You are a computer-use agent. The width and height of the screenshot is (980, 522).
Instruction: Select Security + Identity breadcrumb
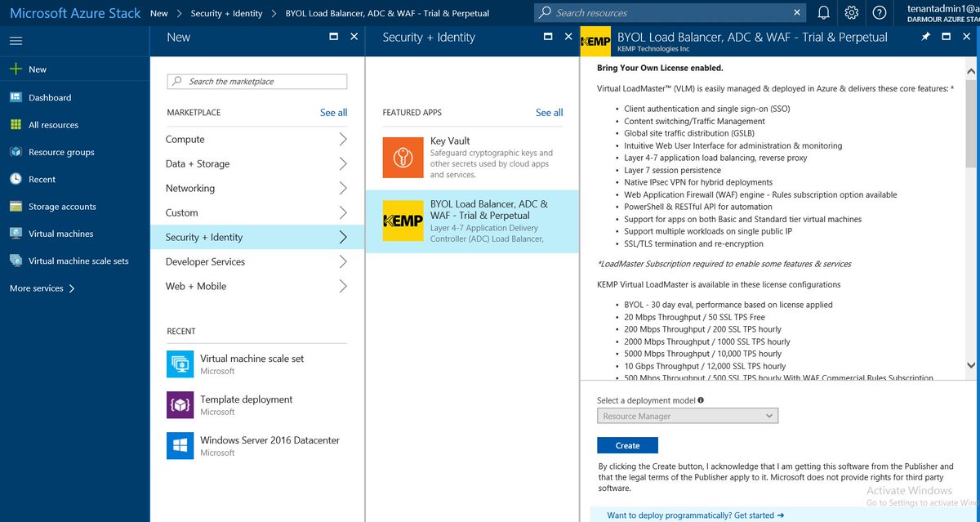[226, 13]
